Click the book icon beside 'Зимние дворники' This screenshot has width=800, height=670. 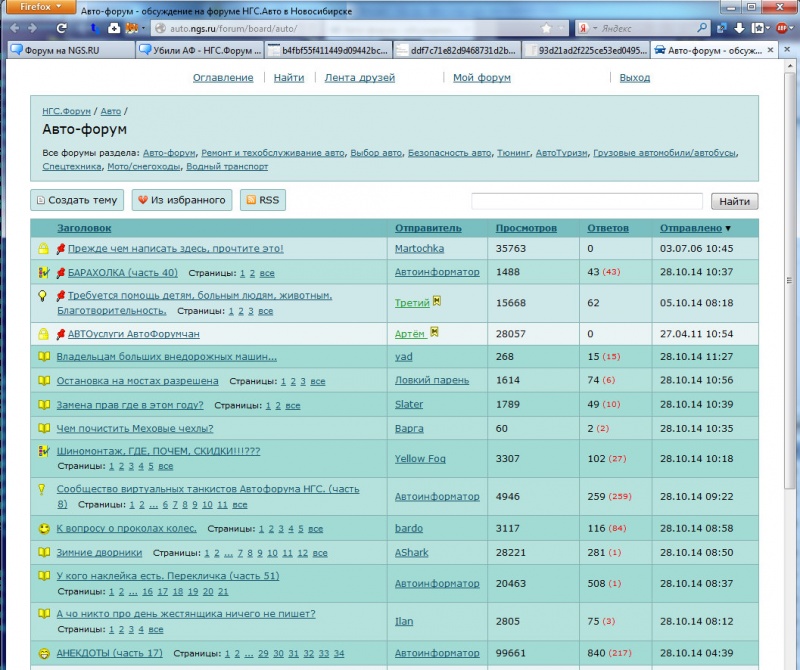coord(44,552)
